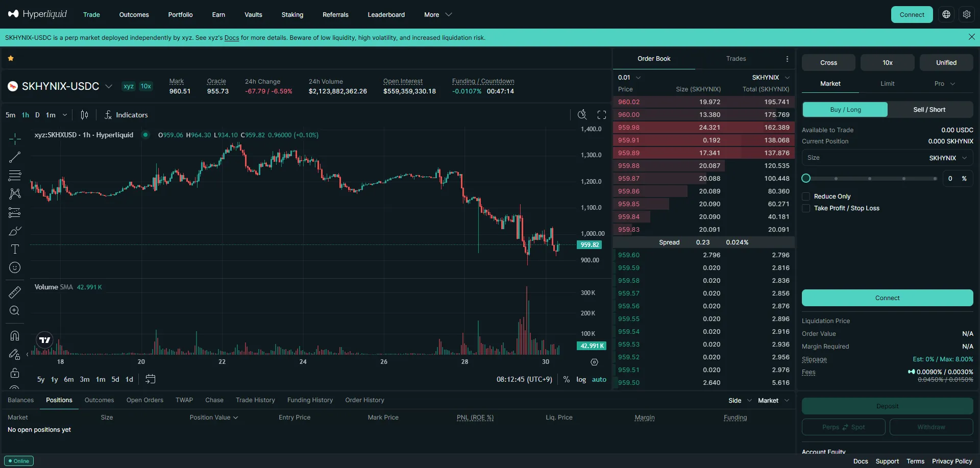Expand the Pro order type dropdown

point(944,84)
